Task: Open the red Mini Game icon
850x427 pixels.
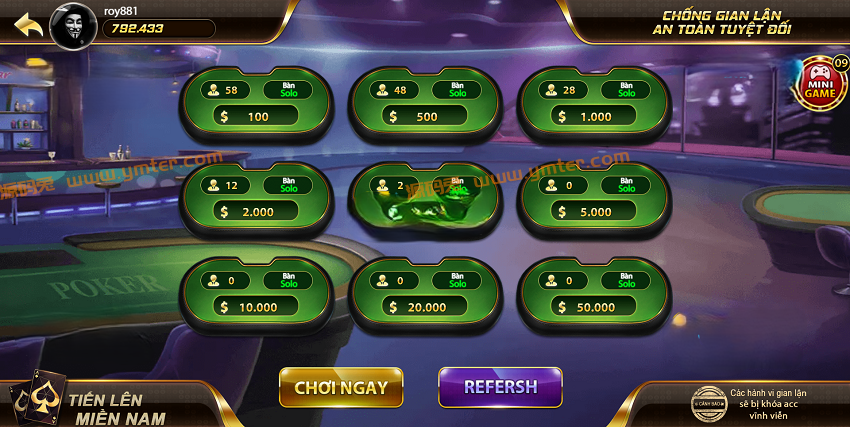Action: 820,84
